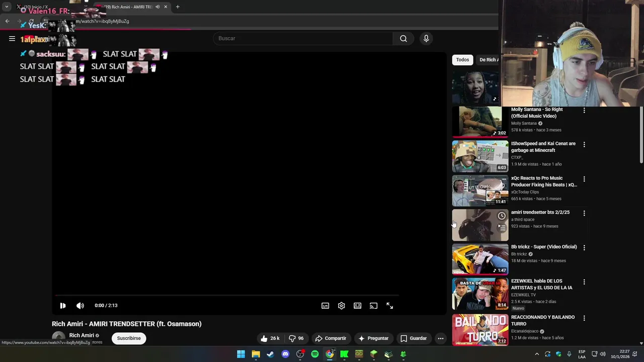Go back with browser back arrow
Screen dimensions: 644x362
[x=7, y=21]
